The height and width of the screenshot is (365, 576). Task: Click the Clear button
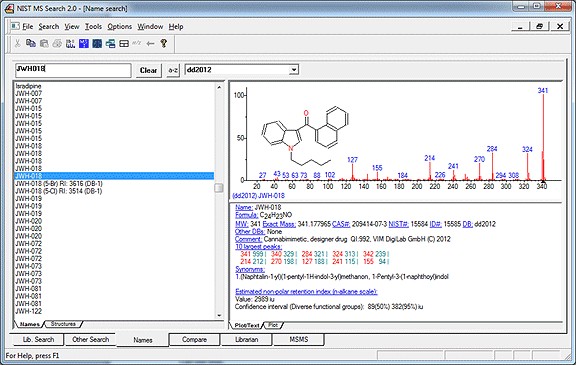tap(148, 70)
